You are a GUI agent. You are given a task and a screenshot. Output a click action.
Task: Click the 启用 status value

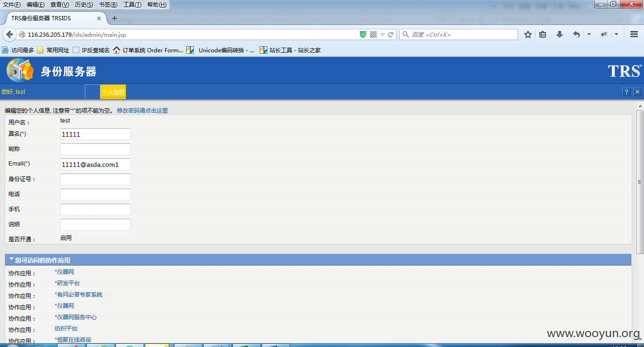66,238
